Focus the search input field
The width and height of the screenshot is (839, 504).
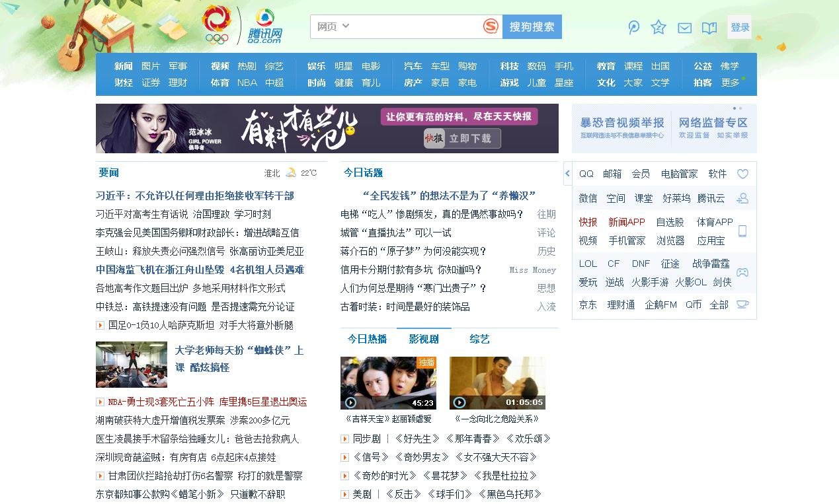pyautogui.click(x=417, y=26)
